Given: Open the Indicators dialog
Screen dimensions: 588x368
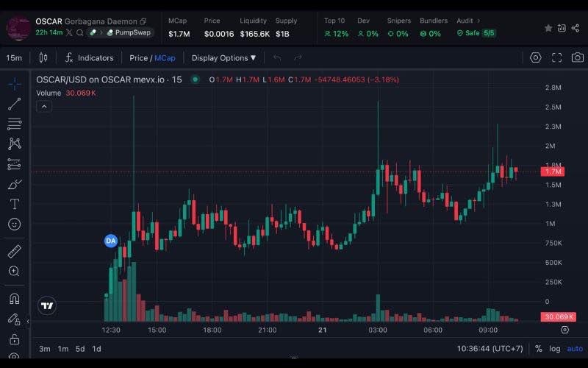Looking at the screenshot, I should point(89,58).
